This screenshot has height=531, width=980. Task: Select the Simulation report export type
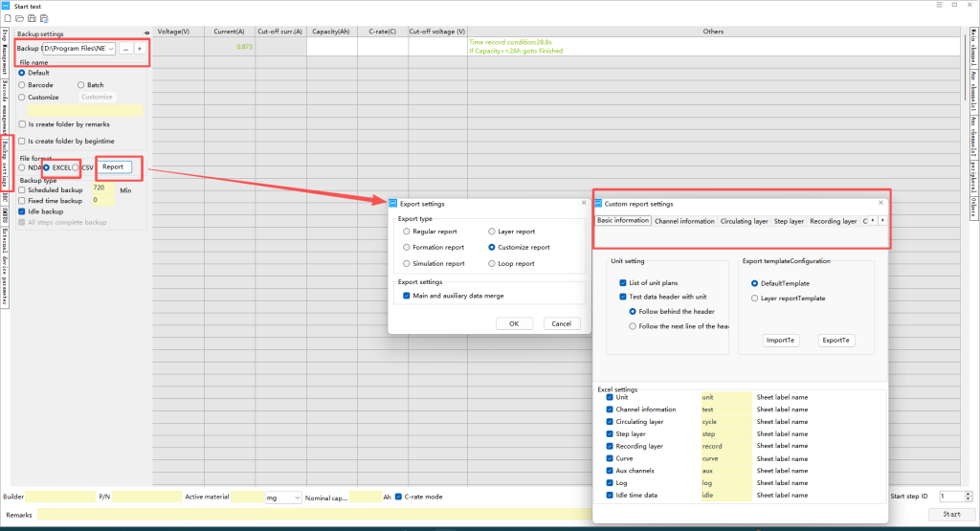pyautogui.click(x=406, y=264)
